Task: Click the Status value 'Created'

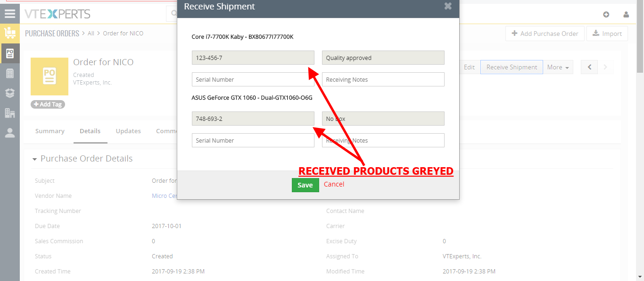Action: tap(162, 256)
